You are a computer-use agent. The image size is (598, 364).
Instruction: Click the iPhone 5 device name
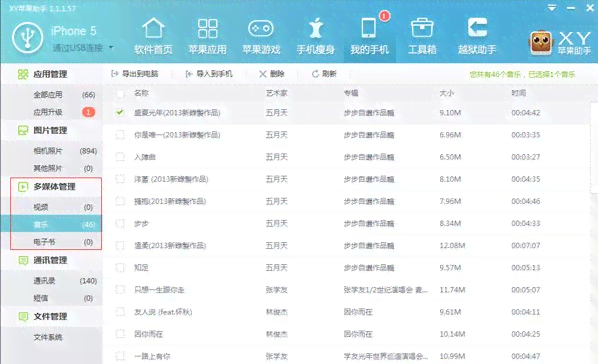[x=74, y=31]
